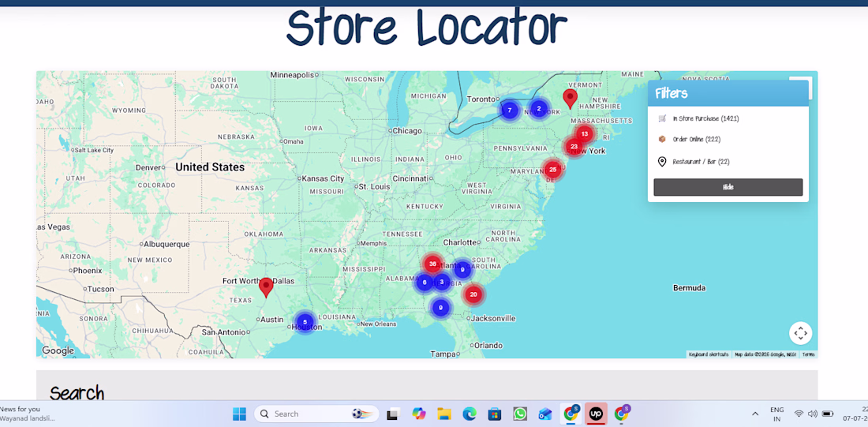
Task: Show hidden system tray icons
Action: click(754, 414)
